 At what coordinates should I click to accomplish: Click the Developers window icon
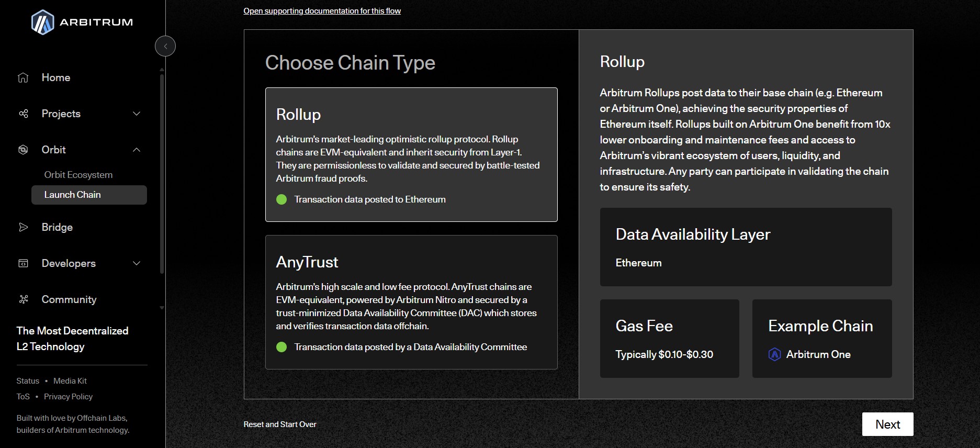coord(23,263)
